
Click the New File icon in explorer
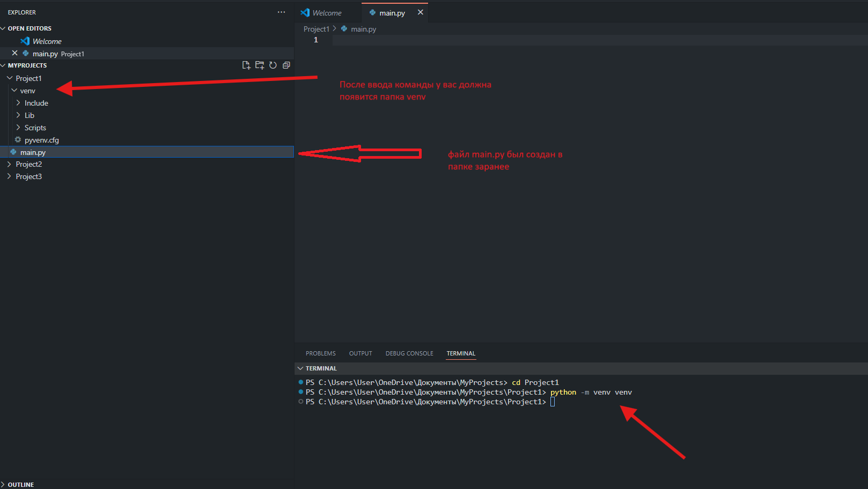point(246,65)
